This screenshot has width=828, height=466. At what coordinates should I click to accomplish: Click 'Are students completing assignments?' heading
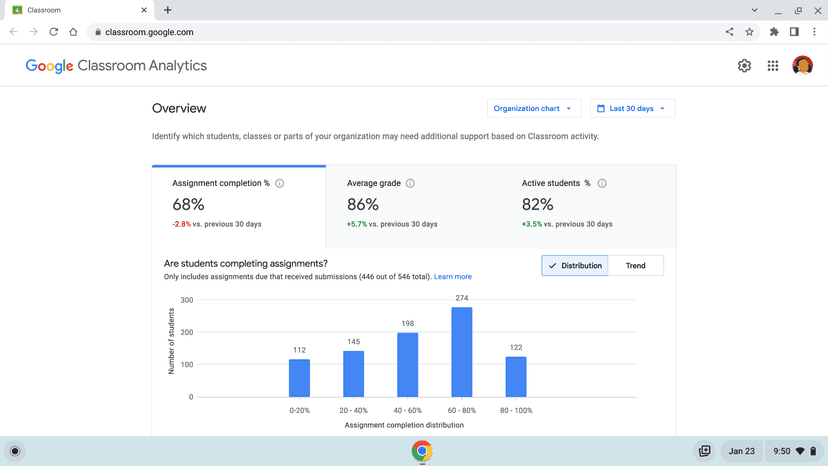(246, 264)
